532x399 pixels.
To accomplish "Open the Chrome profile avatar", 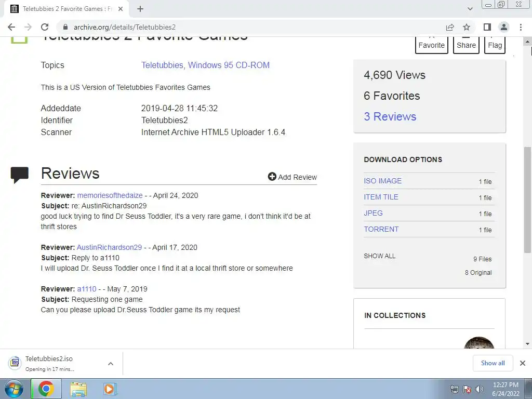I will pos(504,27).
